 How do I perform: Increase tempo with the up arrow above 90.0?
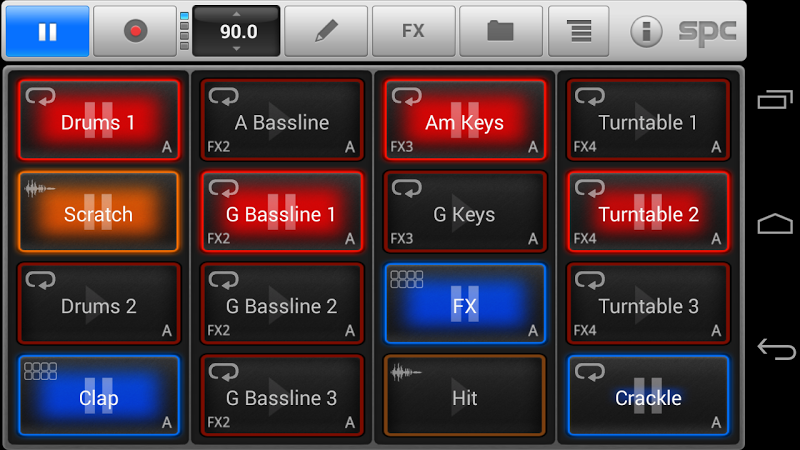point(236,14)
